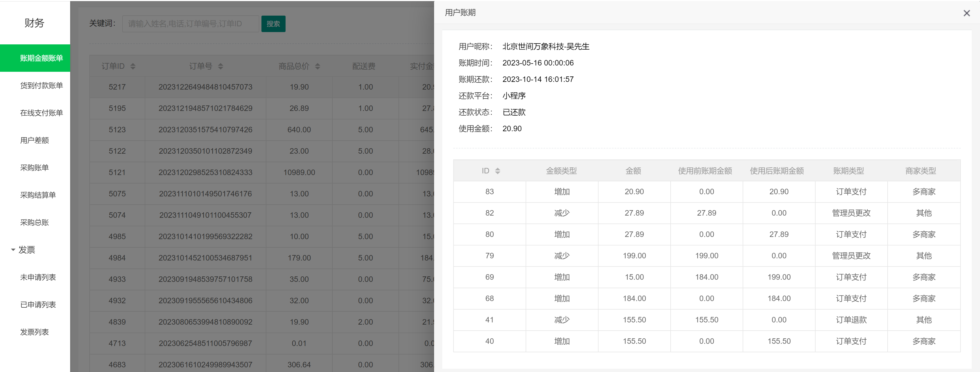This screenshot has height=372, width=980.
Task: Close the 用户账期 panel
Action: click(x=966, y=13)
